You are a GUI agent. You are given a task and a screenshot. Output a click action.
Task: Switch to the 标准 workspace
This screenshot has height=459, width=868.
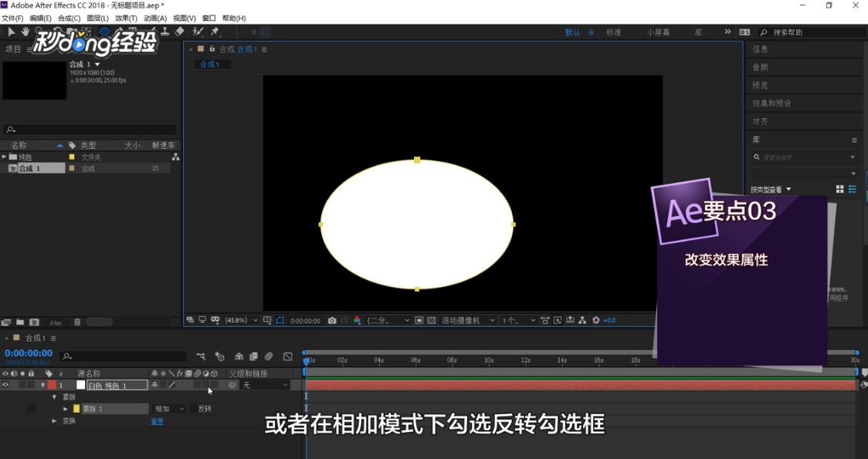tap(613, 32)
